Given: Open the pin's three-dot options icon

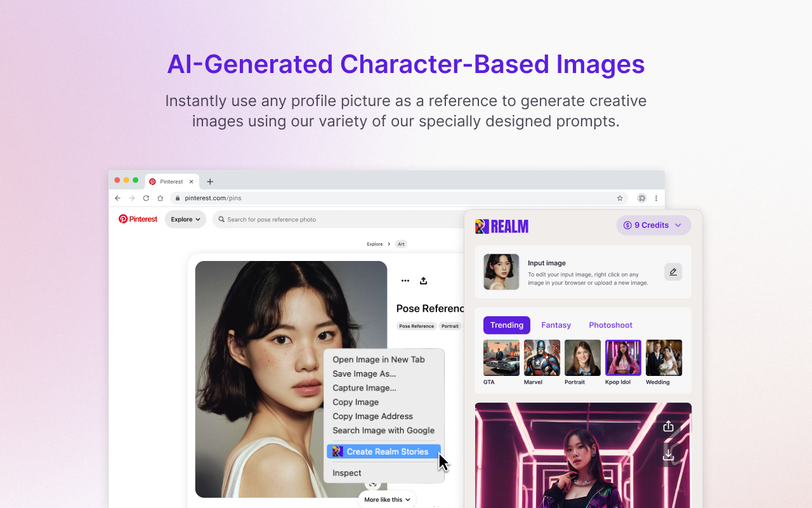Looking at the screenshot, I should click(x=405, y=280).
